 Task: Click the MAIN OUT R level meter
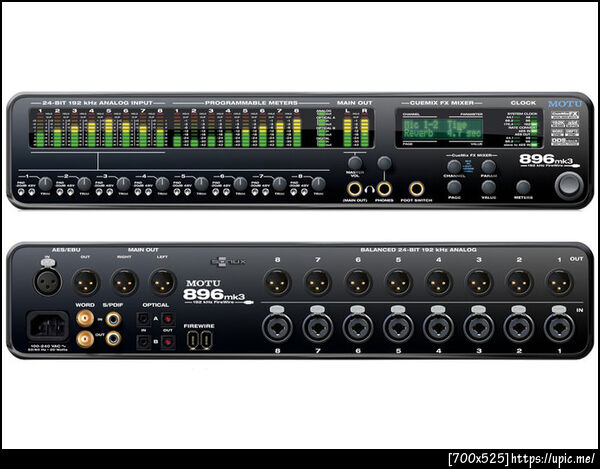point(364,132)
